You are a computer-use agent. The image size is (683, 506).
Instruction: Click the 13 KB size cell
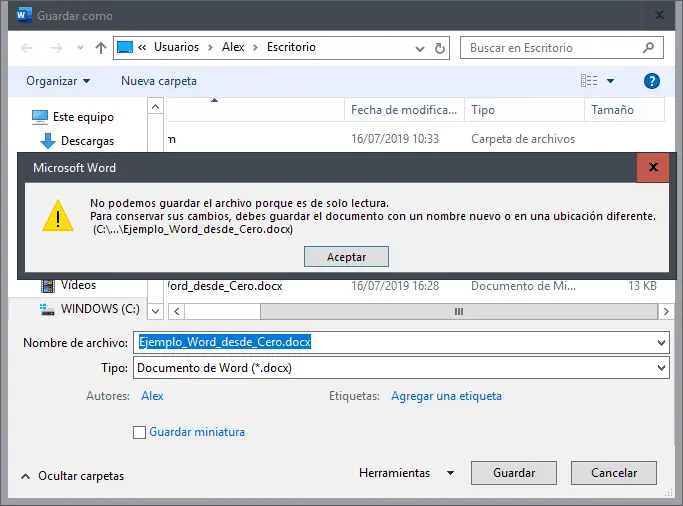tap(642, 286)
